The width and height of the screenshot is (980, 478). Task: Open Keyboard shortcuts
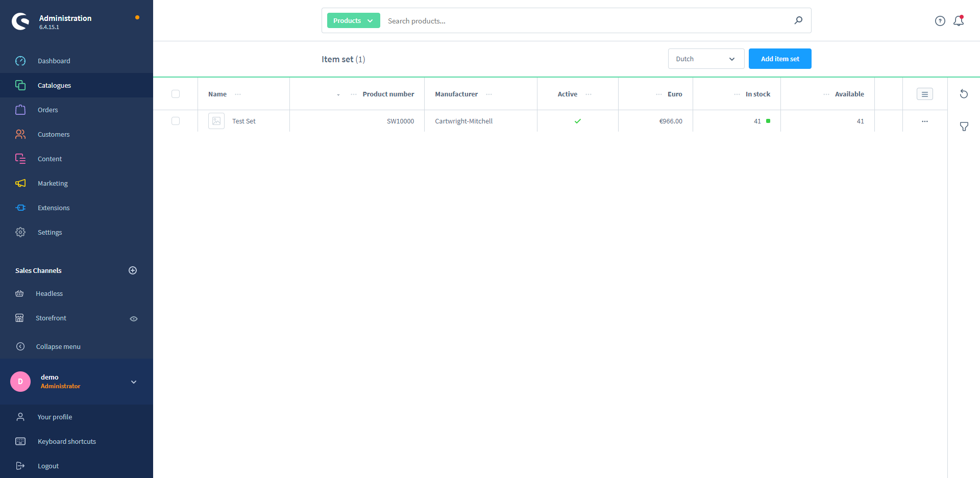coord(77,441)
